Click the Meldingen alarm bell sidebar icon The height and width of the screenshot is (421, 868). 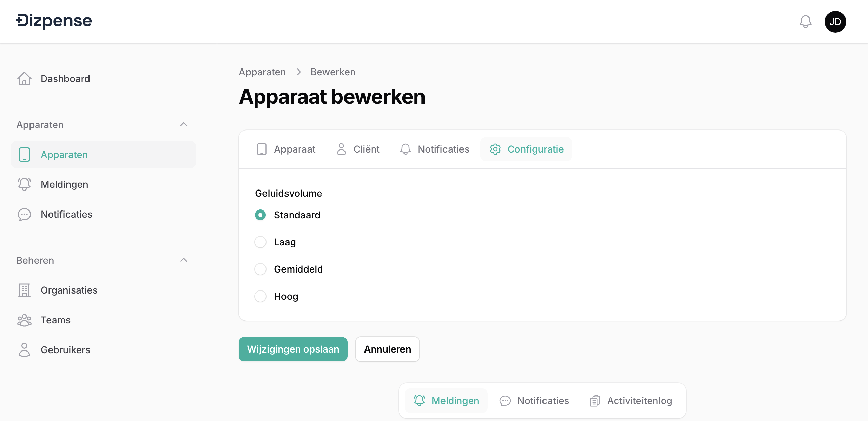tap(24, 184)
